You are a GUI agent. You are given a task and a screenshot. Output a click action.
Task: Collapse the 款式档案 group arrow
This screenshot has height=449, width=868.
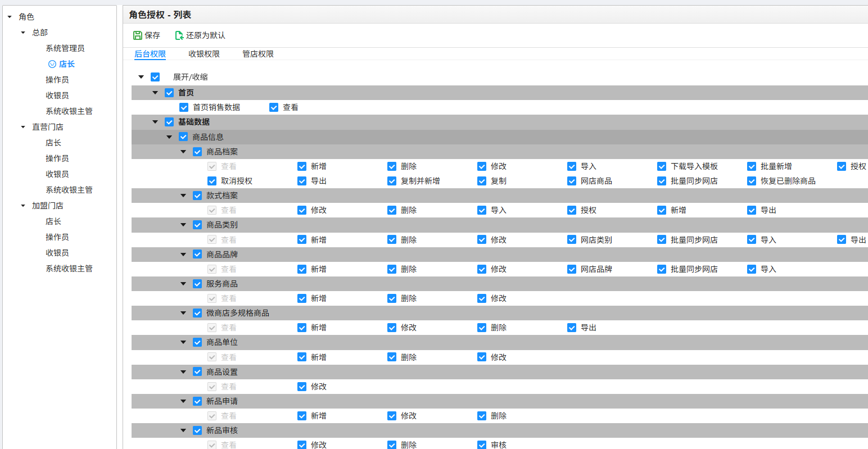[183, 196]
